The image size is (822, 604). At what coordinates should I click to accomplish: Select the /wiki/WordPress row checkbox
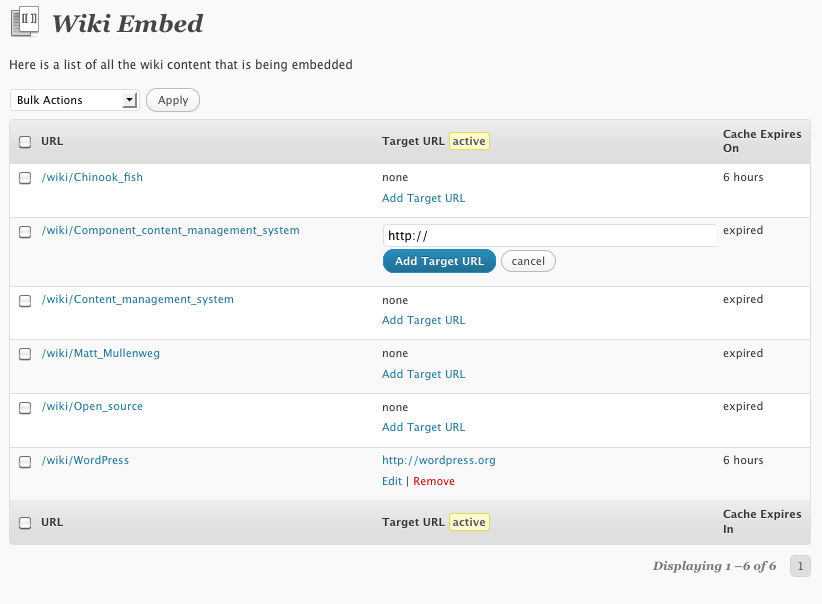point(25,461)
